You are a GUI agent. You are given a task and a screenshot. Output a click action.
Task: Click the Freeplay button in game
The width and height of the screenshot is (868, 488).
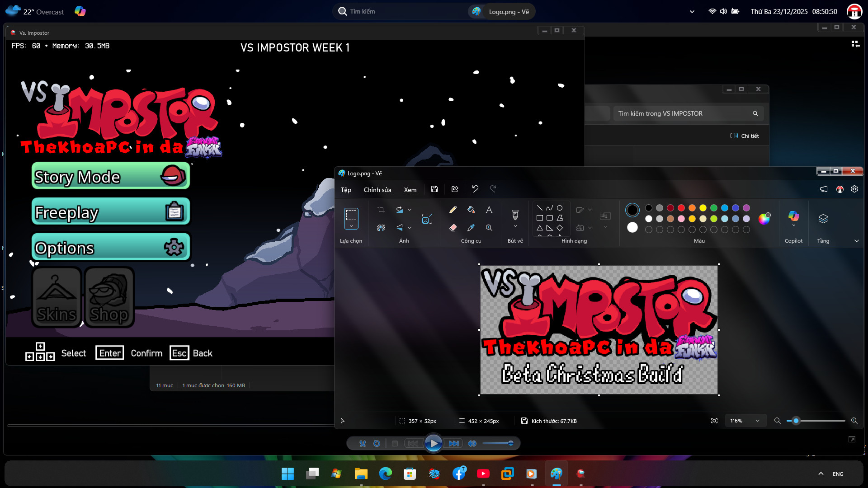click(111, 211)
